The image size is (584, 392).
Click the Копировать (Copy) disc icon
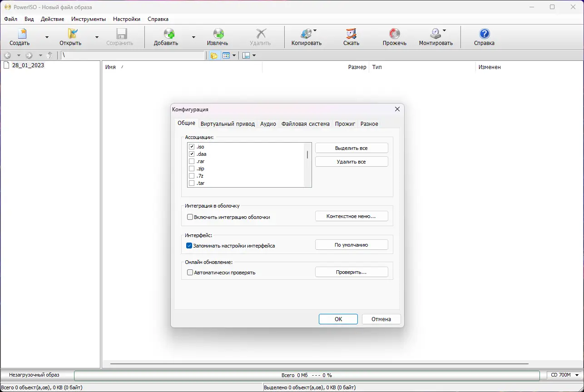coord(306,34)
